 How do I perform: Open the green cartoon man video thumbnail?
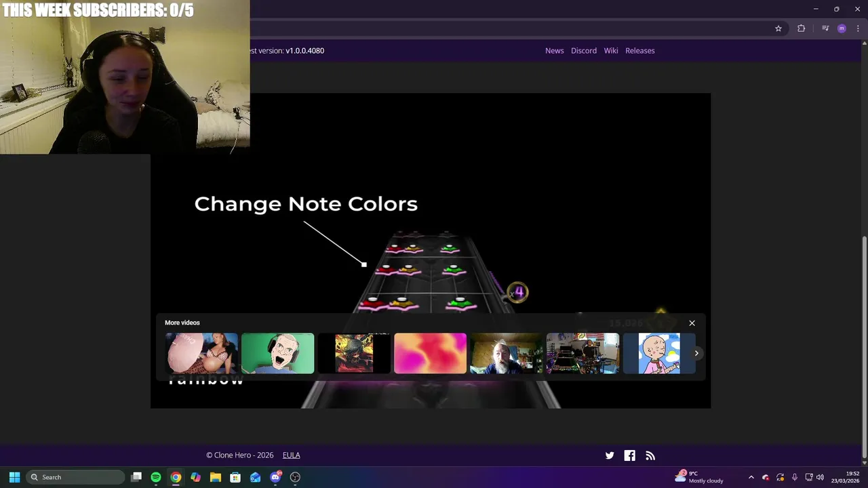pyautogui.click(x=278, y=353)
